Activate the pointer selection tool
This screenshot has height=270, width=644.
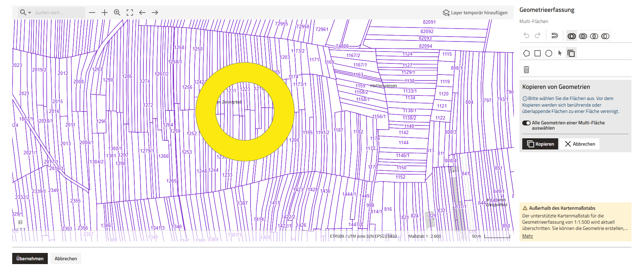(x=560, y=53)
